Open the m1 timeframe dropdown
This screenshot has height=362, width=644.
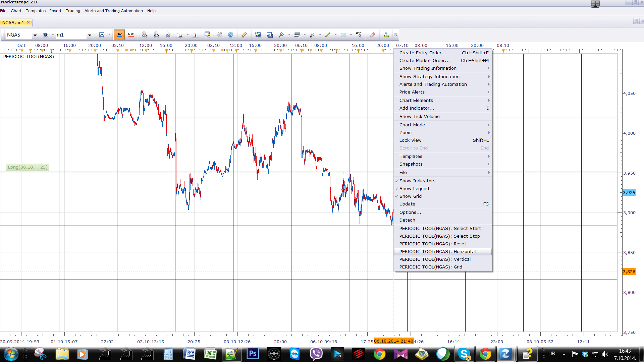pyautogui.click(x=90, y=35)
